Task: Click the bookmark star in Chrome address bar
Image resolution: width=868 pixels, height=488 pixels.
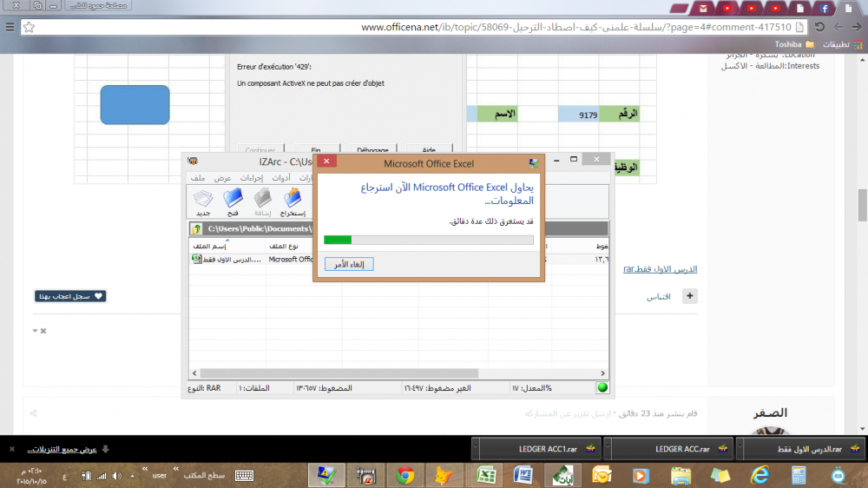Action: click(x=30, y=27)
